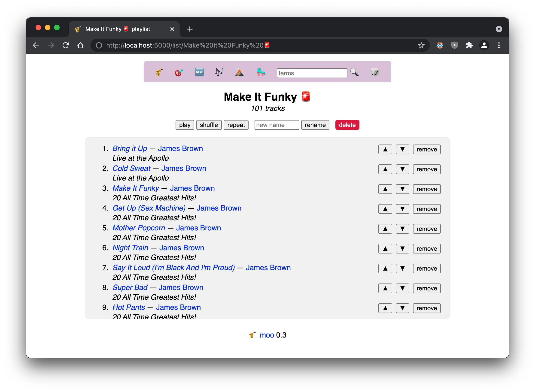The width and height of the screenshot is (535, 392).
Task: Open the tab search dropdown arrow
Action: tap(499, 29)
